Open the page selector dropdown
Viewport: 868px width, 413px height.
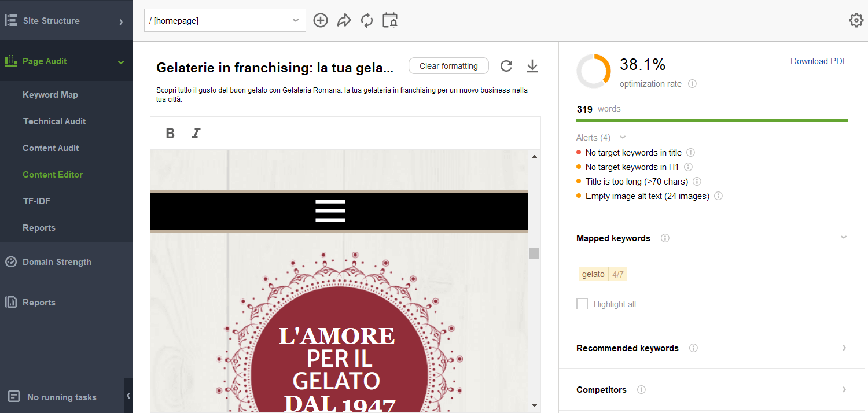coord(225,20)
